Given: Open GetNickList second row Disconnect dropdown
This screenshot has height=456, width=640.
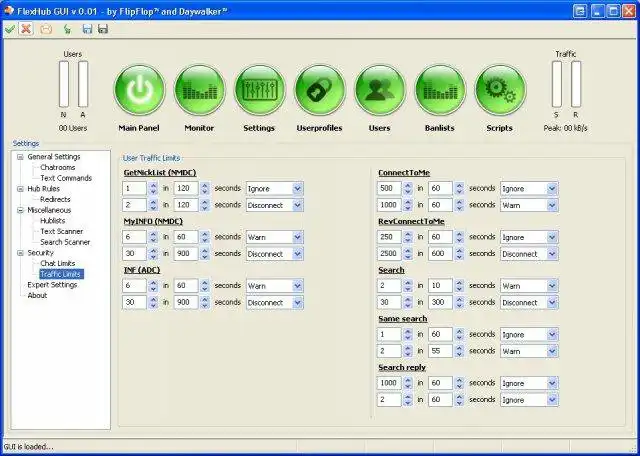Looking at the screenshot, I should [x=275, y=205].
